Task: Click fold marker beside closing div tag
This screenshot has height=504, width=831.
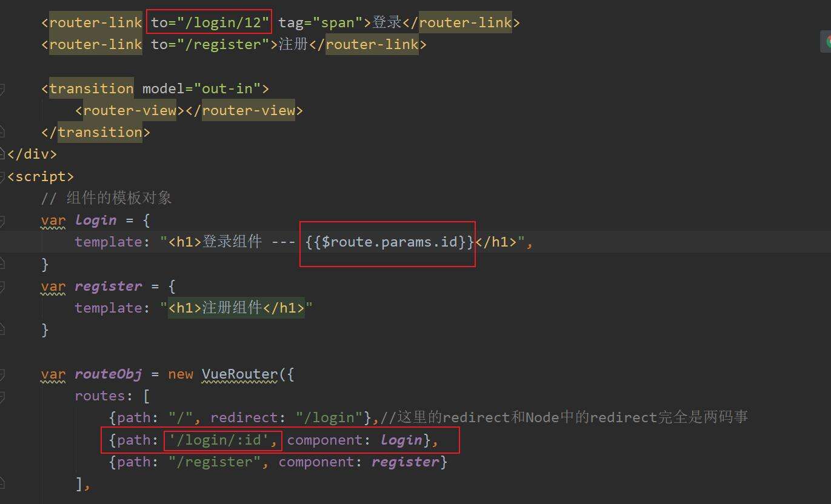Action: [2, 153]
